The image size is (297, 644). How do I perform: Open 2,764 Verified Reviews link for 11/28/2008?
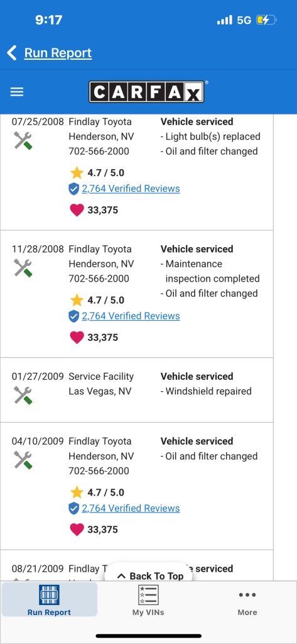tap(131, 316)
